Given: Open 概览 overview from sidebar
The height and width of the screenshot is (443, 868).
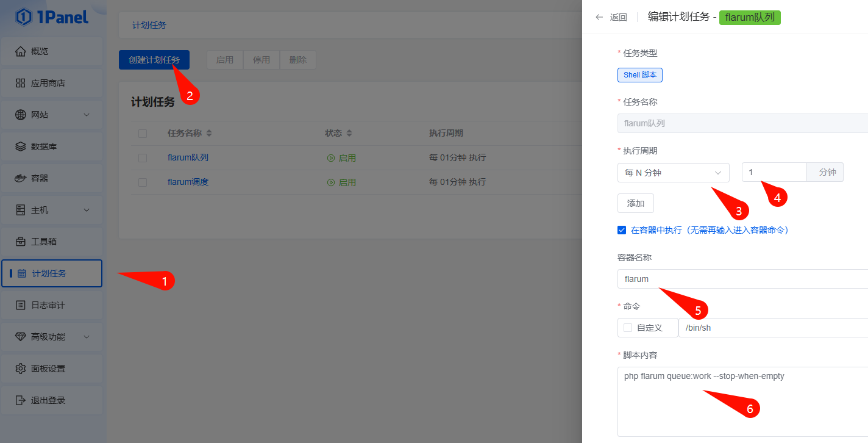Looking at the screenshot, I should 52,51.
